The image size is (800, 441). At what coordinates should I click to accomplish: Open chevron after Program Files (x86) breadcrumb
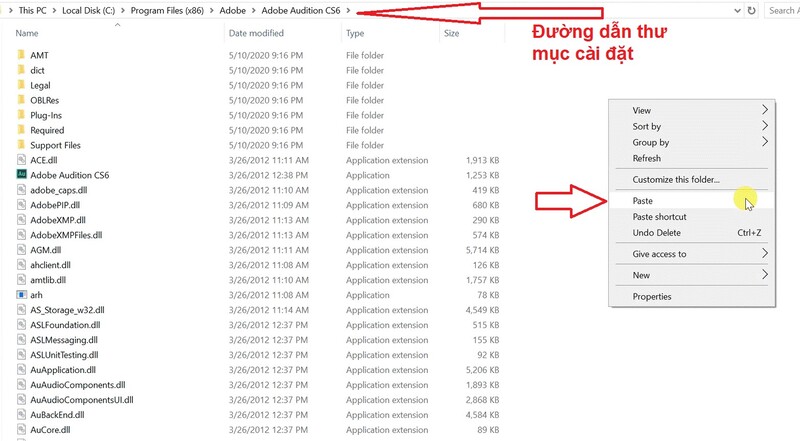tap(212, 10)
